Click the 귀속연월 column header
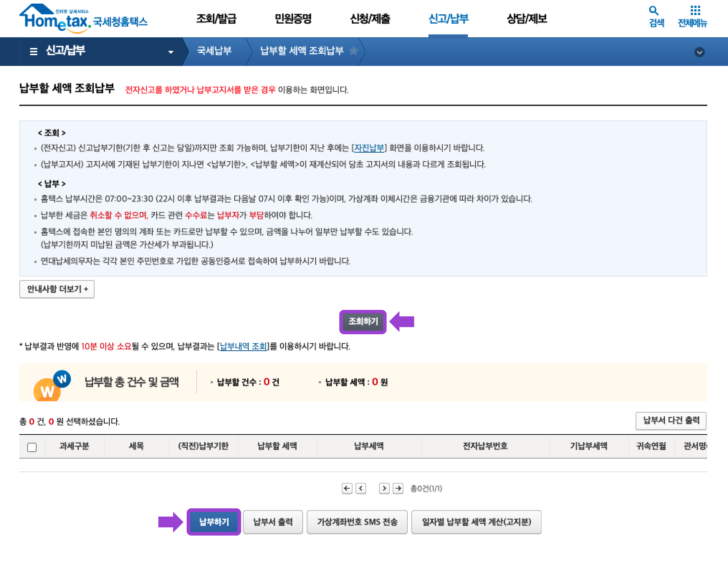This screenshot has width=728, height=561. [651, 446]
